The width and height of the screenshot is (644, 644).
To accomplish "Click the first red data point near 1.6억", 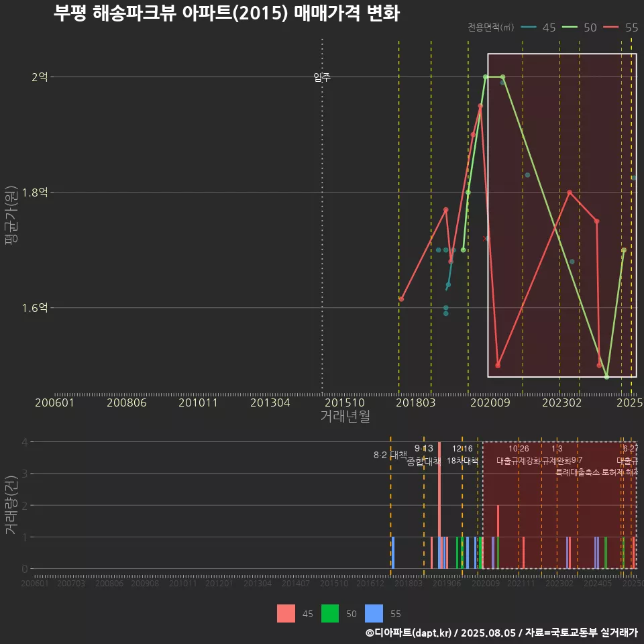I will click(x=401, y=299).
